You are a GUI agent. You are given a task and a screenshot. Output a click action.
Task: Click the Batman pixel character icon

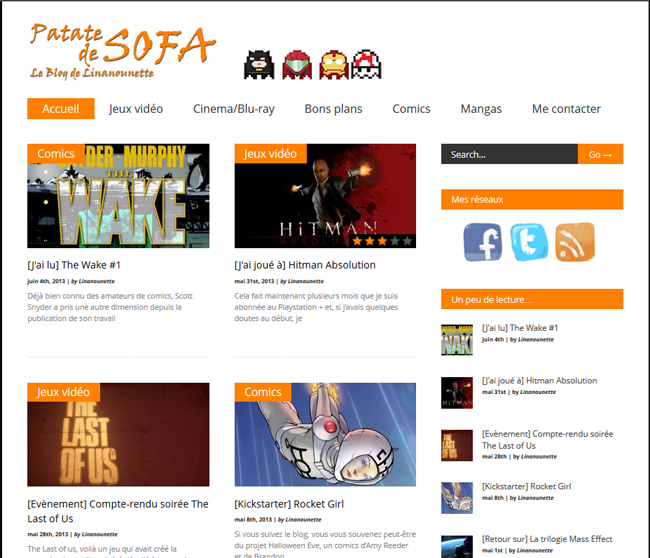(x=258, y=63)
